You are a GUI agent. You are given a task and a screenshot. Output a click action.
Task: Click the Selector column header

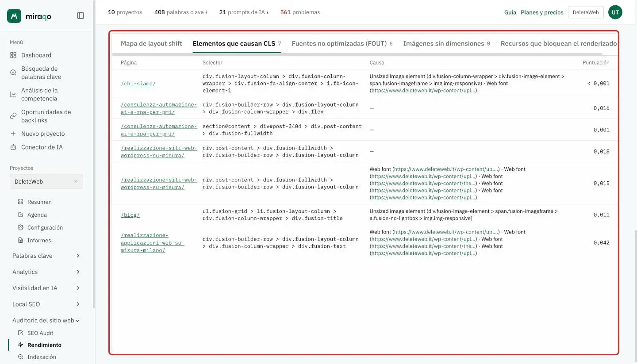coord(212,63)
